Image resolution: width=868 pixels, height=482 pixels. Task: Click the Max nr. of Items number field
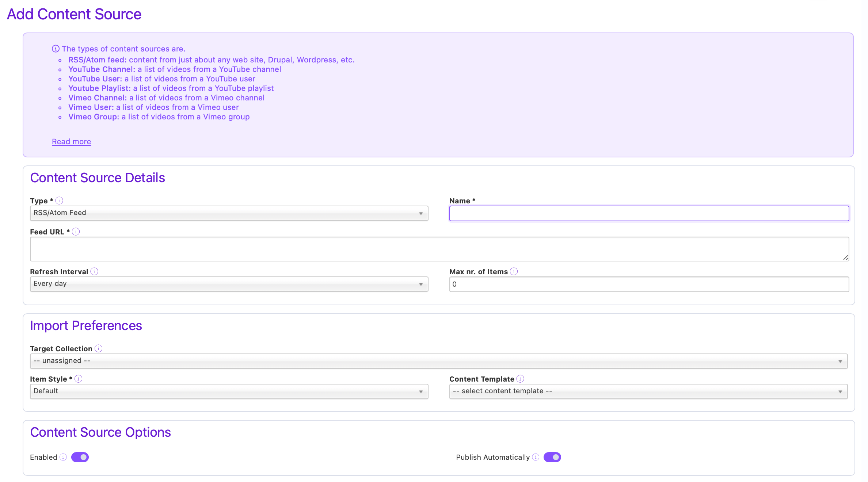pyautogui.click(x=649, y=284)
